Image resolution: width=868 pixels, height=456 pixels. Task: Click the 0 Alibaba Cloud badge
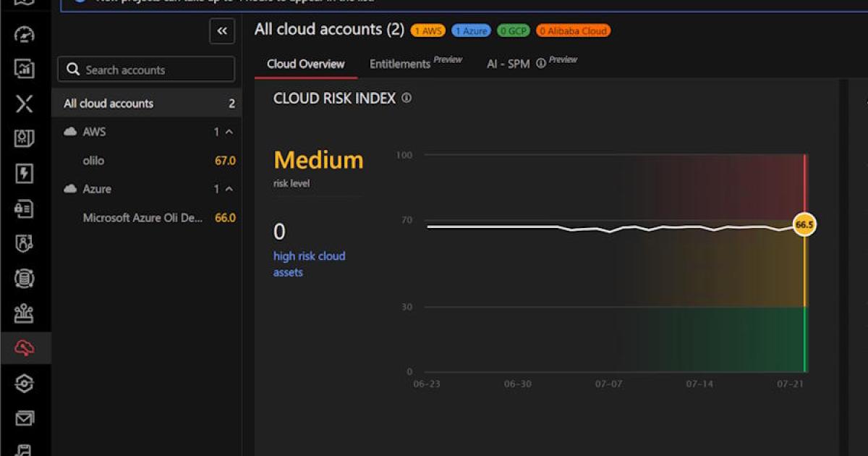[x=574, y=30]
